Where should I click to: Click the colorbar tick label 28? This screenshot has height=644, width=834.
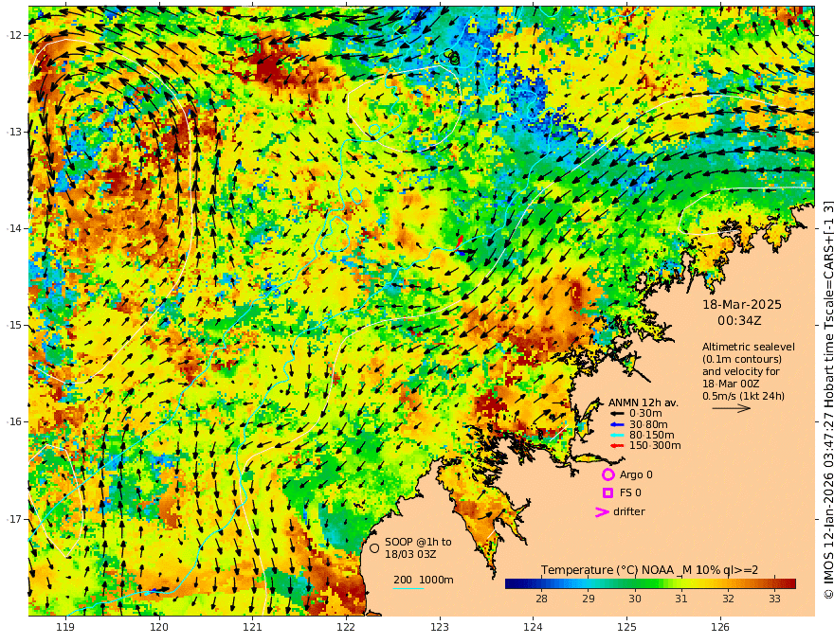pos(541,599)
